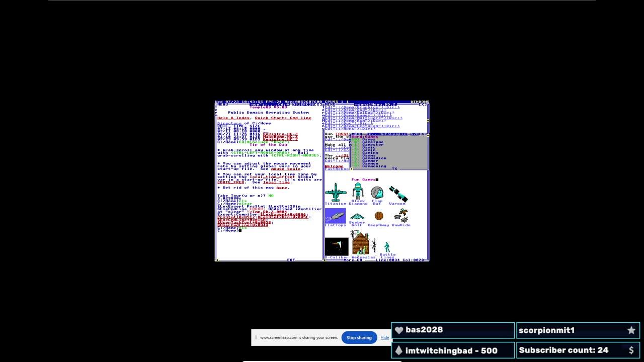This screenshot has width=644, height=362.
Task: Click the scorpionmit1 follower panel
Action: (578, 330)
